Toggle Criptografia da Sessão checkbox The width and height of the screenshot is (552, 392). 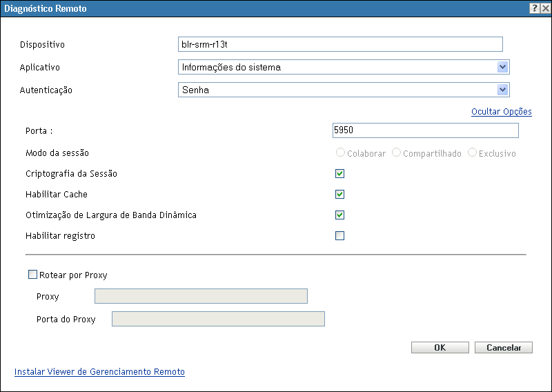[x=339, y=173]
